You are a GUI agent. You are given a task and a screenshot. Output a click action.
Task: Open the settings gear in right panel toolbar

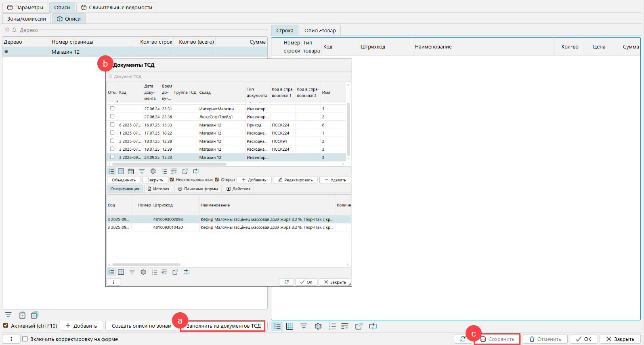click(x=318, y=326)
